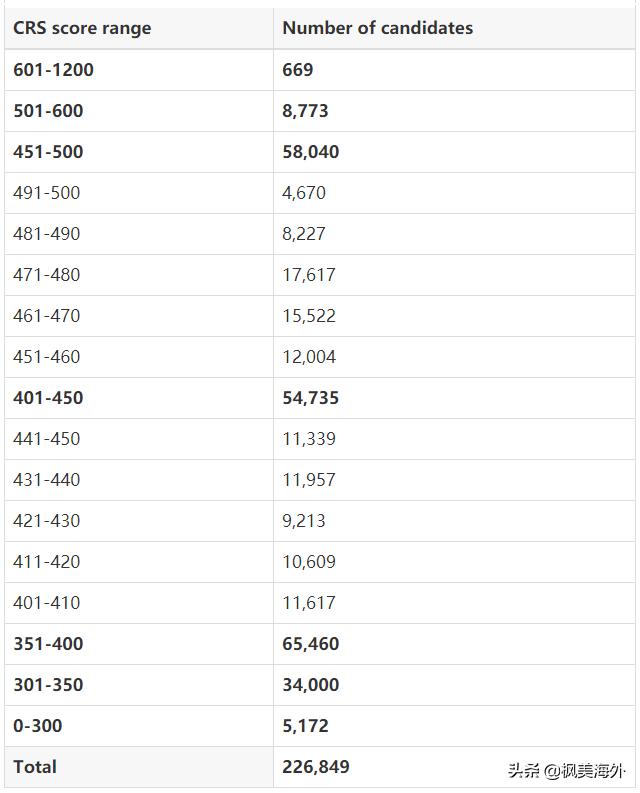Select the 17,617 candidates cell
The image size is (640, 793).
308,275
